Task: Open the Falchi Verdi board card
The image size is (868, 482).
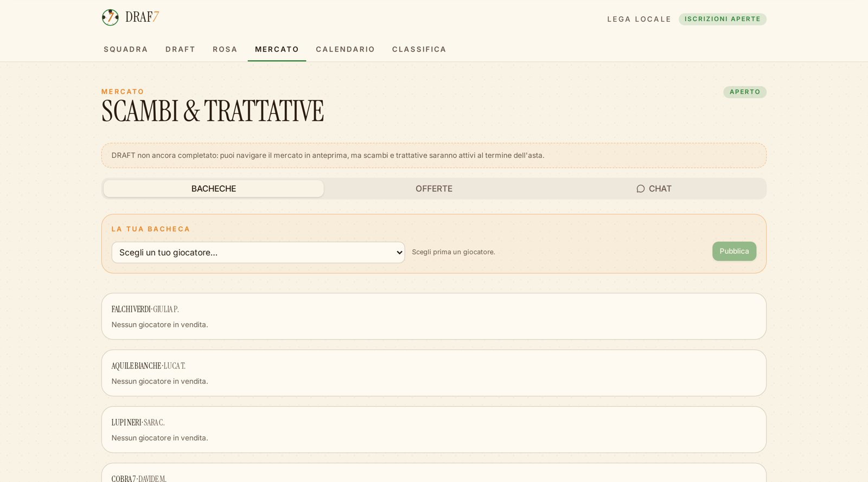Action: coord(434,317)
